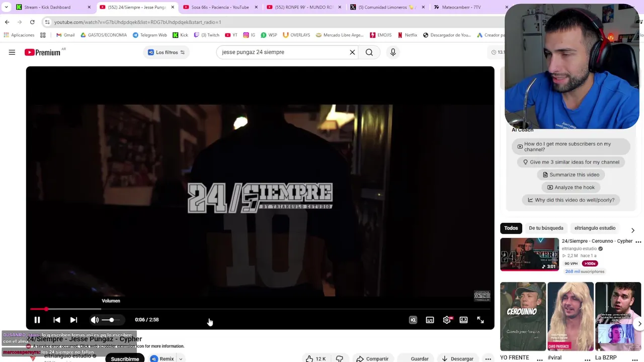Skip to next video in player
644x362 pixels.
pos(73,320)
